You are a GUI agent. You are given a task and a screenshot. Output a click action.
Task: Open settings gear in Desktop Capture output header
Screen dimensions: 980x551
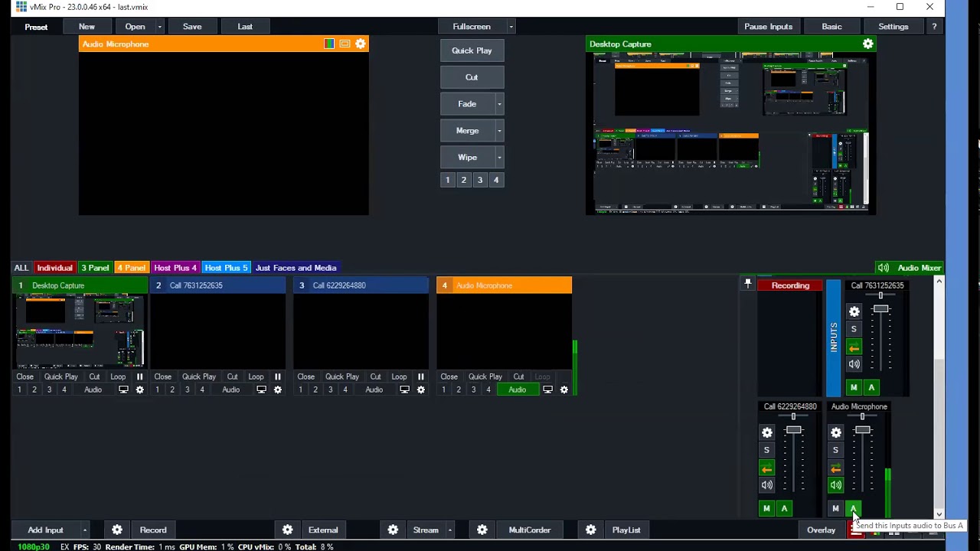tap(867, 44)
